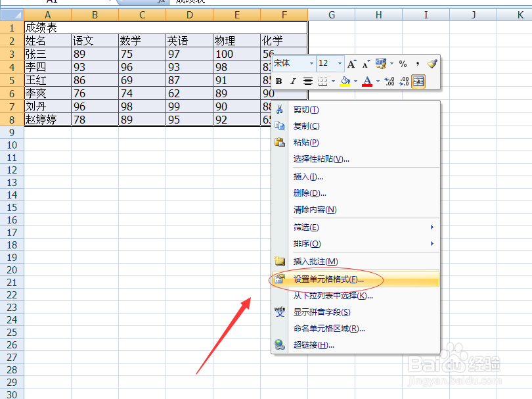Select the Format Painter brush icon
532x399 pixels.
pos(432,64)
